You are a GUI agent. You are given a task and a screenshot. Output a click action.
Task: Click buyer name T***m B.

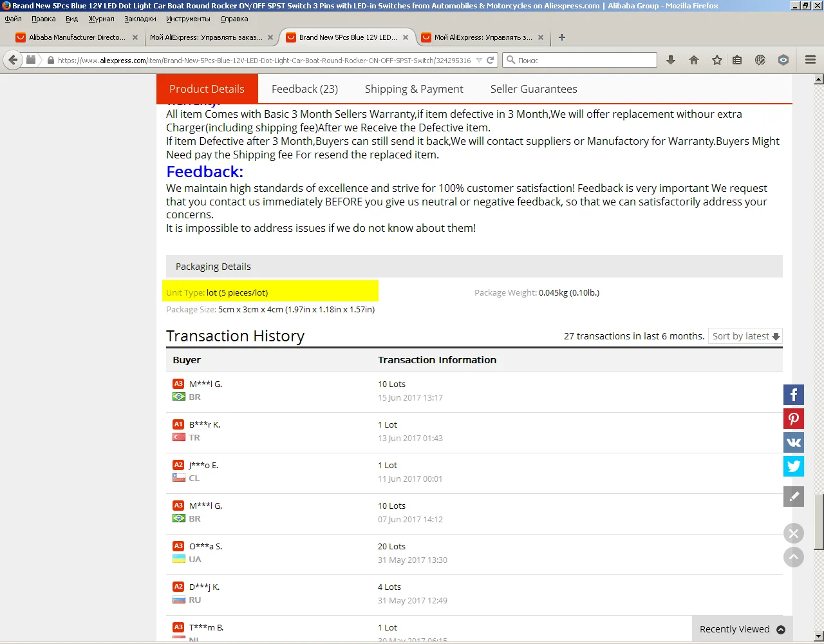tap(206, 627)
